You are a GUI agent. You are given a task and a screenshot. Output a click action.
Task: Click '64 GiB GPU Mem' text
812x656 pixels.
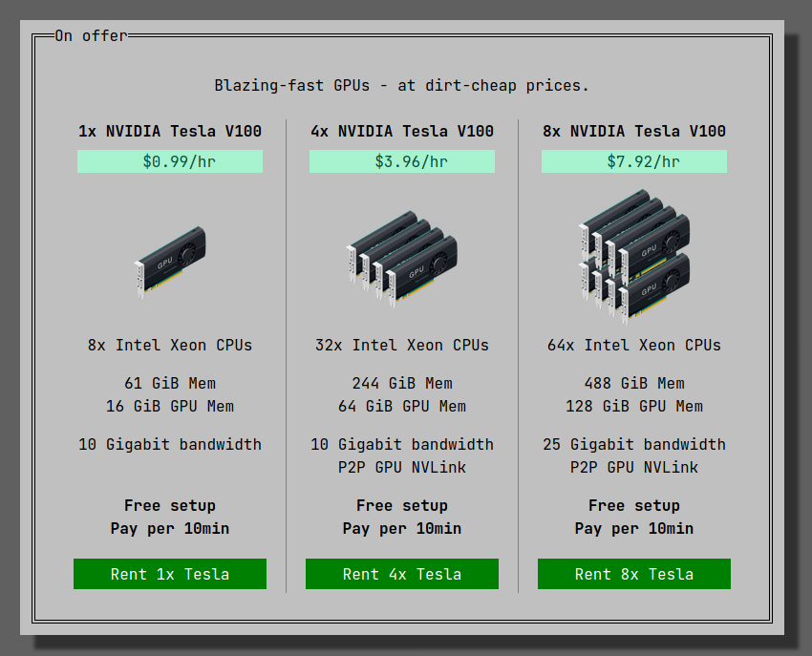tap(402, 406)
